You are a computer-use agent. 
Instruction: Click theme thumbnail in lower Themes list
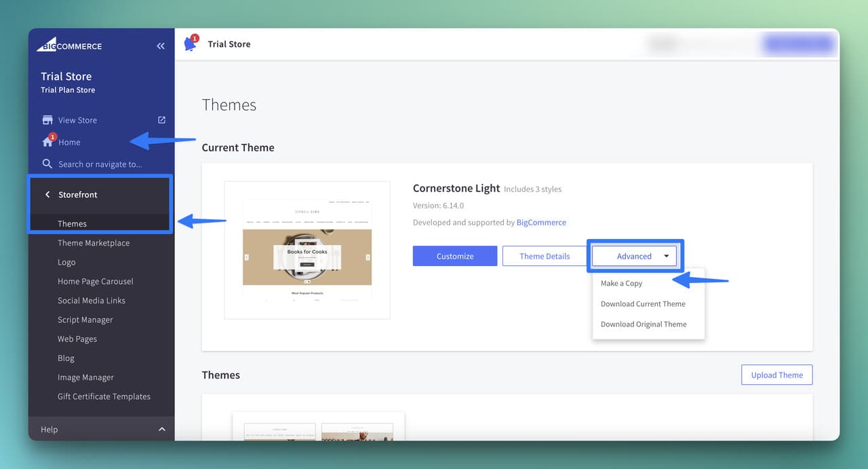tap(318, 426)
